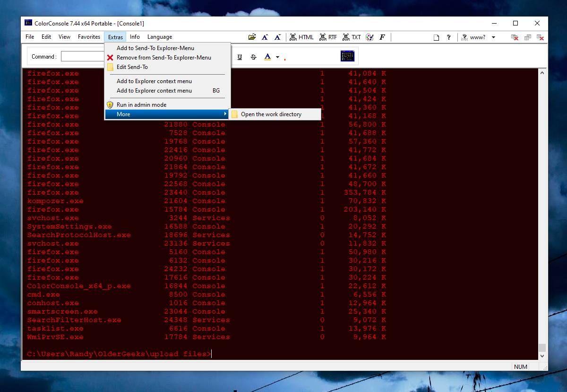Click the console thumbnail icon in toolbar

[347, 56]
